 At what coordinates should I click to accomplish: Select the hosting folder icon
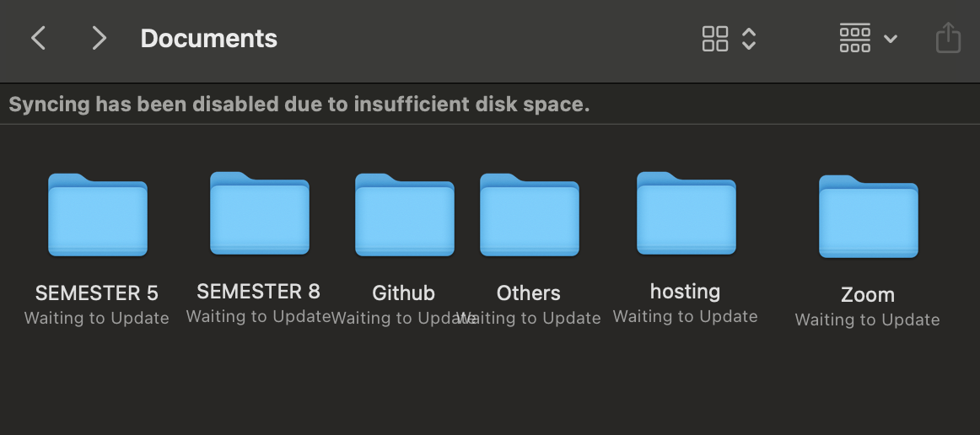pyautogui.click(x=687, y=213)
